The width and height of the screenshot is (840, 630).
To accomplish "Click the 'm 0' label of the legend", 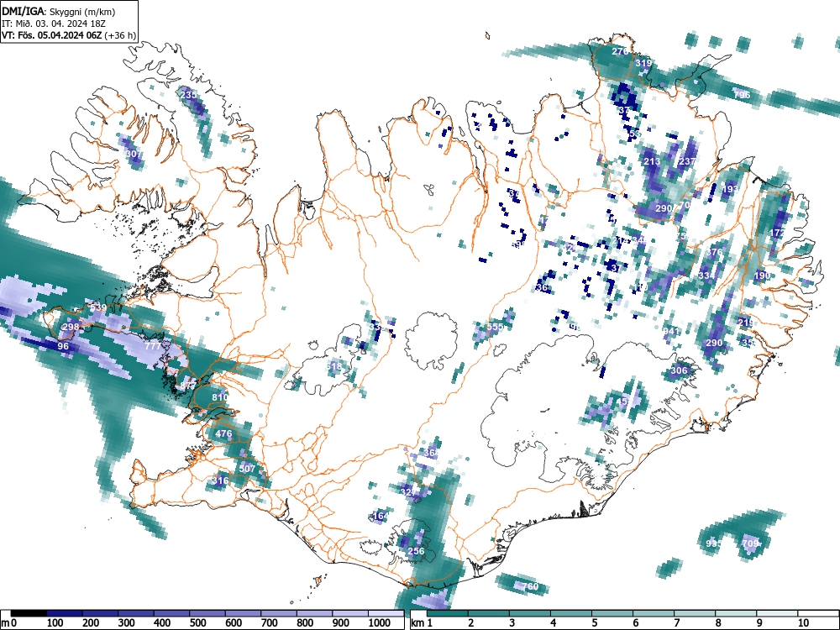I will (x=9, y=622).
